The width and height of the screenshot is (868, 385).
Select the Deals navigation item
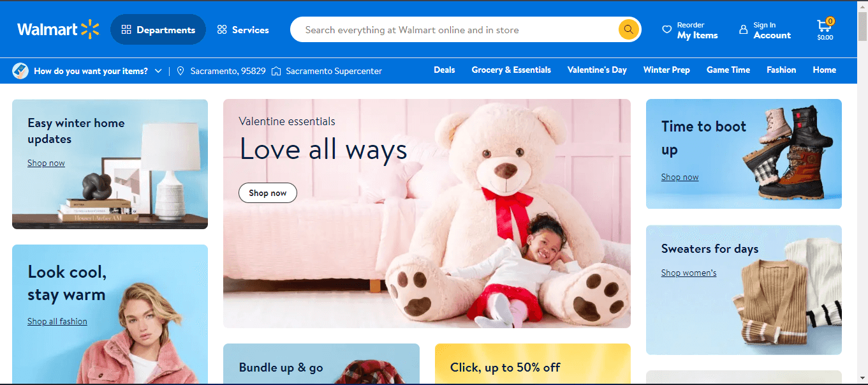tap(445, 70)
